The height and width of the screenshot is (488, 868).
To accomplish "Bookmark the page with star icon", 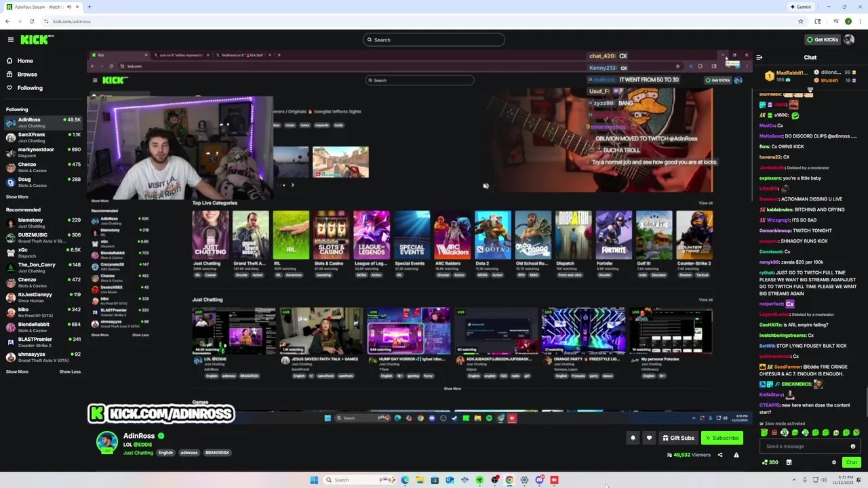I will click(801, 21).
